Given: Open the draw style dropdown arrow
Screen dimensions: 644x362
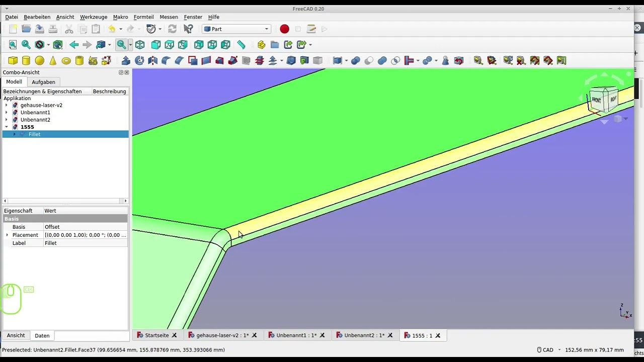Looking at the screenshot, I should pos(48,45).
